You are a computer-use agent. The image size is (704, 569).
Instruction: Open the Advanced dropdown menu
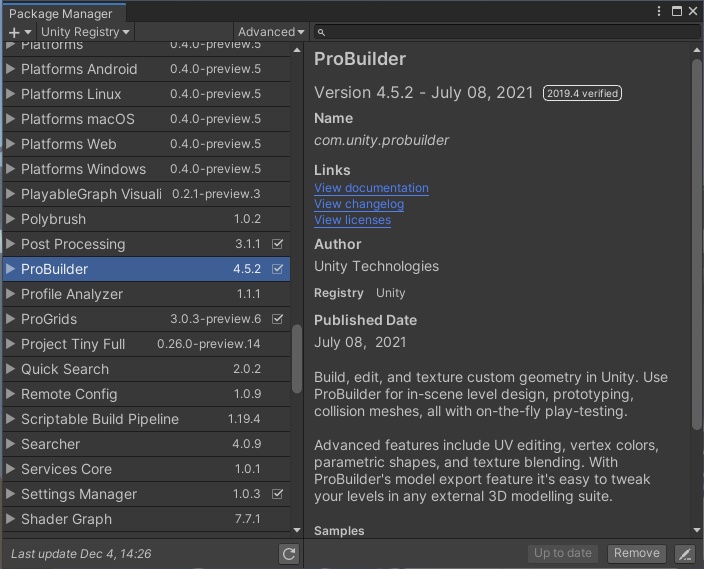click(271, 32)
